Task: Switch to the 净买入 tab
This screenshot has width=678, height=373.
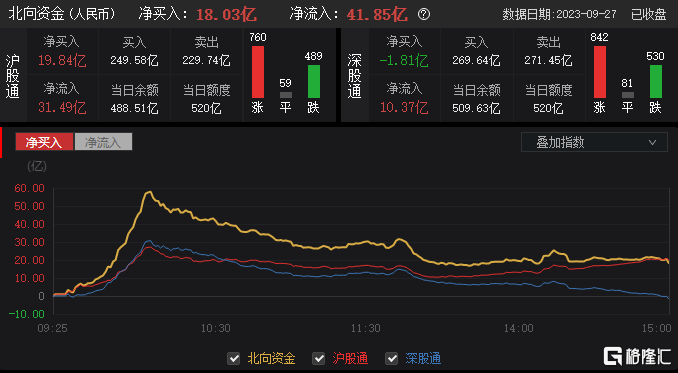Action: click(x=44, y=142)
